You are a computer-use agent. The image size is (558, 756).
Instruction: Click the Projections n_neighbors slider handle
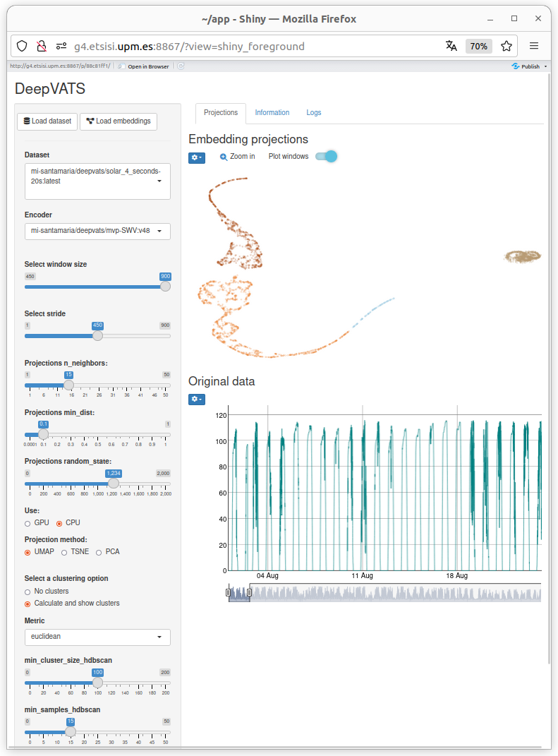69,385
